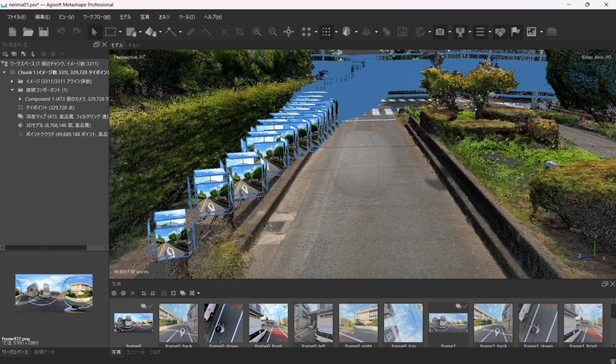Click the zoom in magnifier
This screenshot has width=616, height=364.
point(257,32)
